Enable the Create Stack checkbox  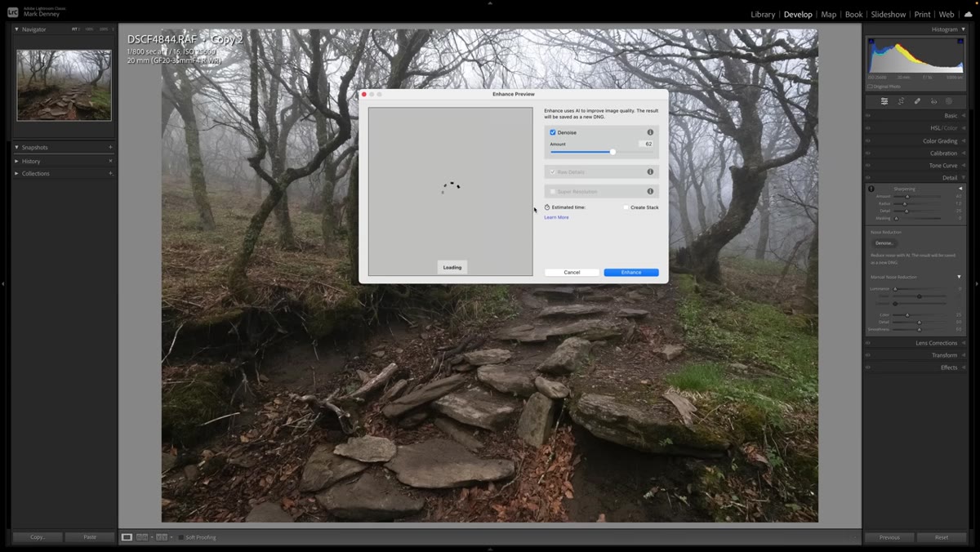[626, 207]
